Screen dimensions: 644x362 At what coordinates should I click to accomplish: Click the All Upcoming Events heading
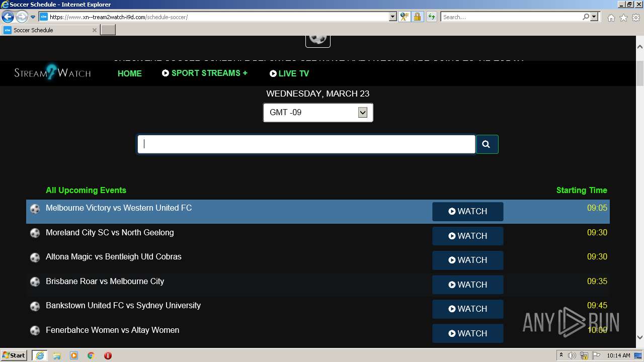coord(86,190)
